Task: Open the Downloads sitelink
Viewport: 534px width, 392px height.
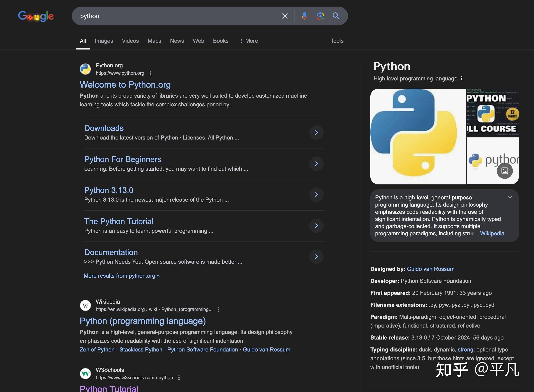Action: [104, 128]
